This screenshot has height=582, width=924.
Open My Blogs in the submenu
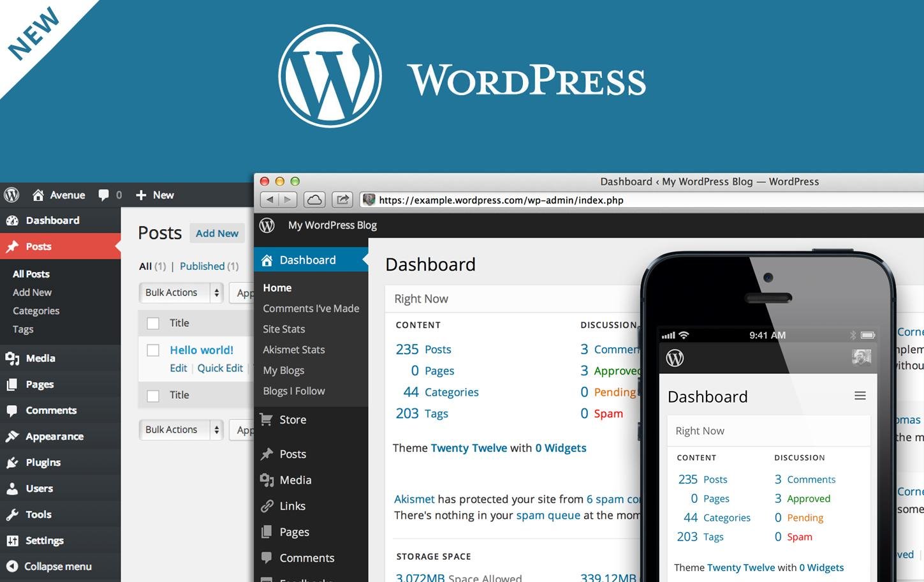click(284, 370)
